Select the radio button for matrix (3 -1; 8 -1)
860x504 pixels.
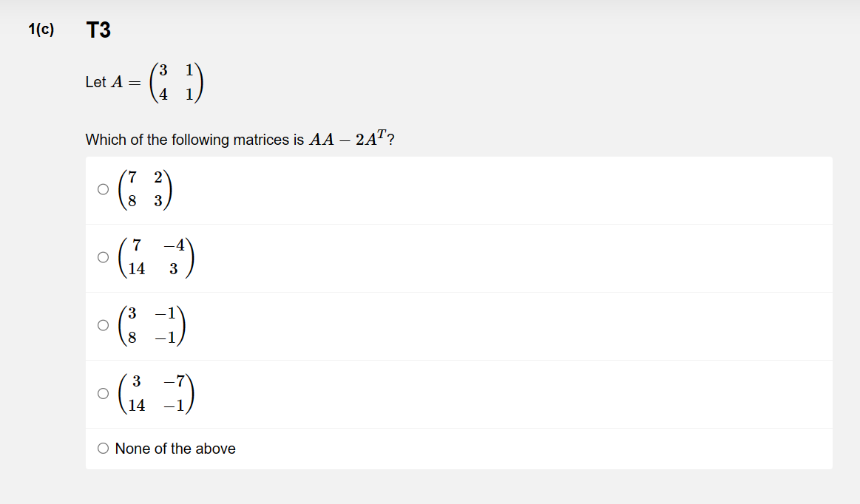[103, 326]
